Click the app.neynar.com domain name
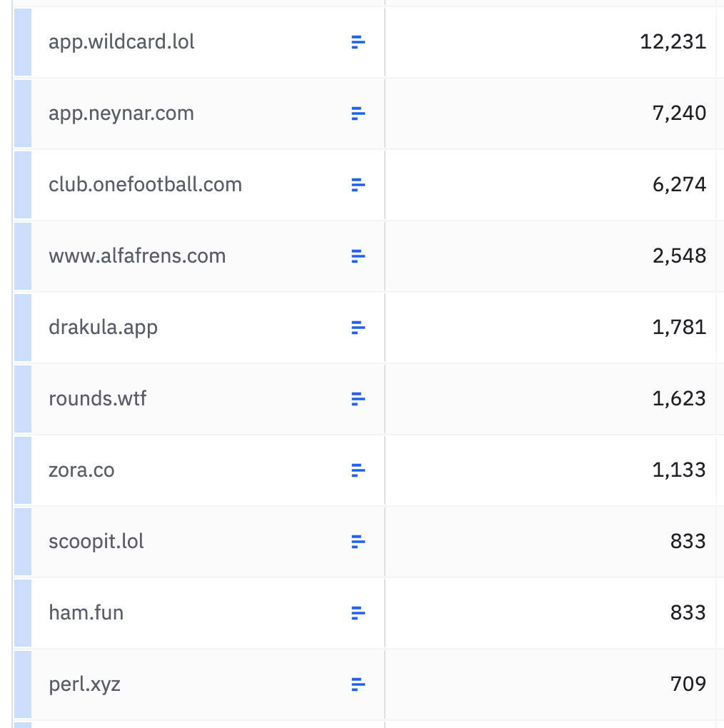Screen dimensions: 724x728 pyautogui.click(x=121, y=113)
